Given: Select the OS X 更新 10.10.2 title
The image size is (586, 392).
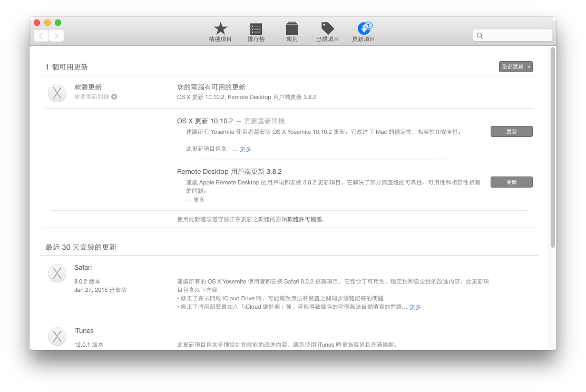Looking at the screenshot, I should 205,121.
